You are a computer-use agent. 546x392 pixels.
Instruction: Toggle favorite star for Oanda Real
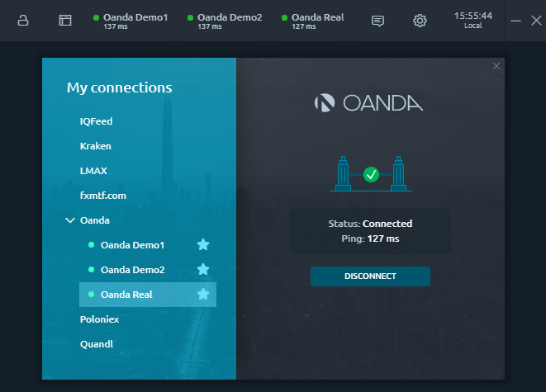203,295
